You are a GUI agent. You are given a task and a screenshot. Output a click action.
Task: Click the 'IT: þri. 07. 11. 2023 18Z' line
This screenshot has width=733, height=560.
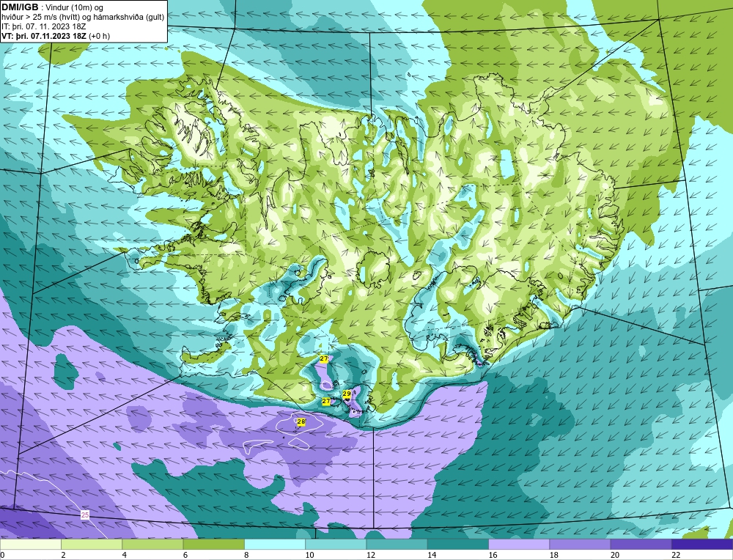(x=43, y=26)
